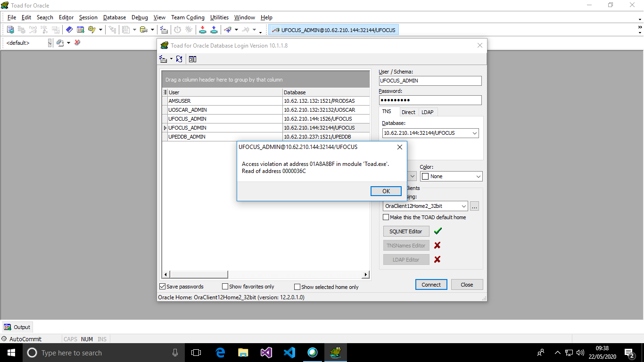Switch to the Direct tab
This screenshot has width=644, height=362.
pyautogui.click(x=408, y=112)
